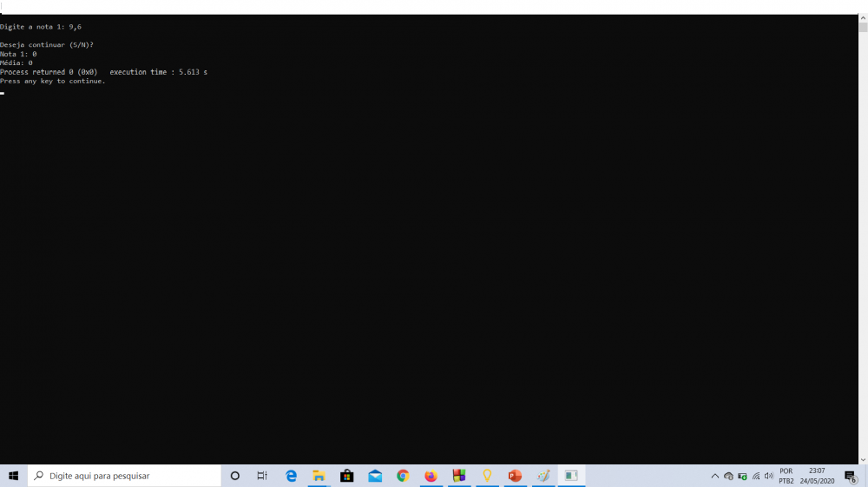Open the volume control tray icon

coord(769,476)
